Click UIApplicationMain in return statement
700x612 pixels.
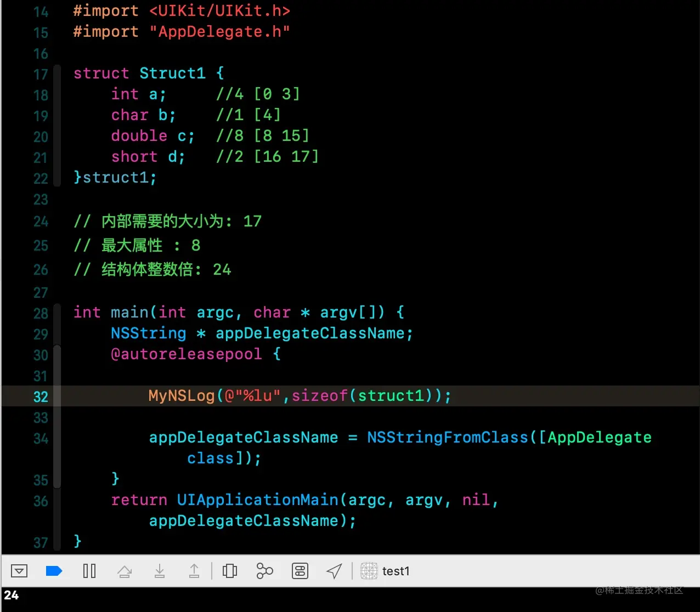tap(258, 500)
